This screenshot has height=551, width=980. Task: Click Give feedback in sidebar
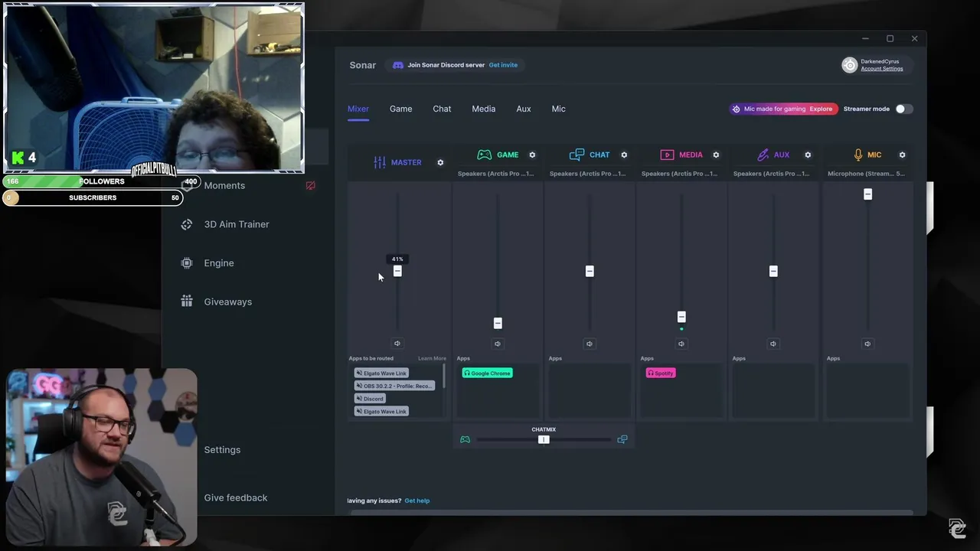[236, 497]
